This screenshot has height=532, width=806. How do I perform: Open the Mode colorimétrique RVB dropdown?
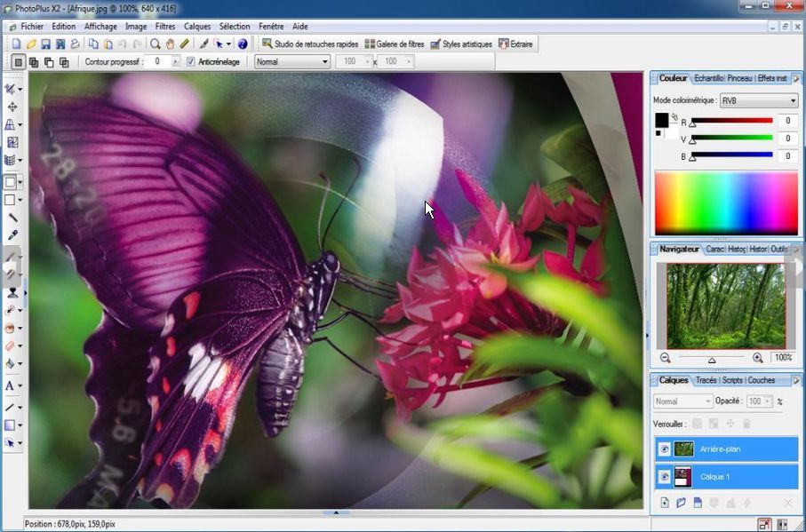(758, 100)
